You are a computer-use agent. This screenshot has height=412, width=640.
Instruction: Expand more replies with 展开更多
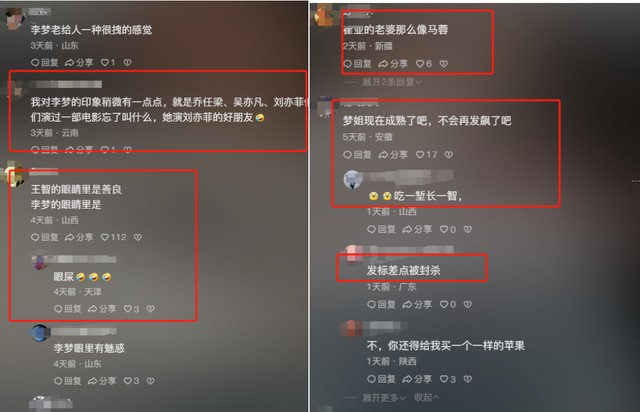pyautogui.click(x=384, y=397)
